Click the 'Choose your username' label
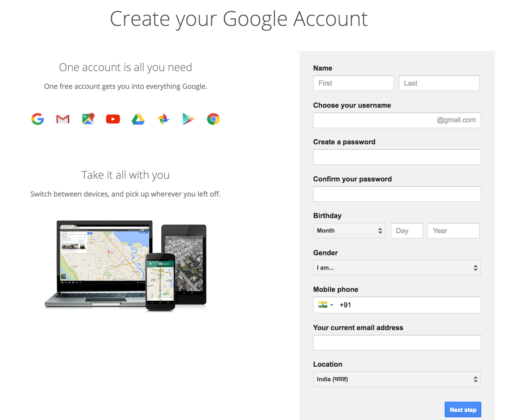 click(x=352, y=105)
